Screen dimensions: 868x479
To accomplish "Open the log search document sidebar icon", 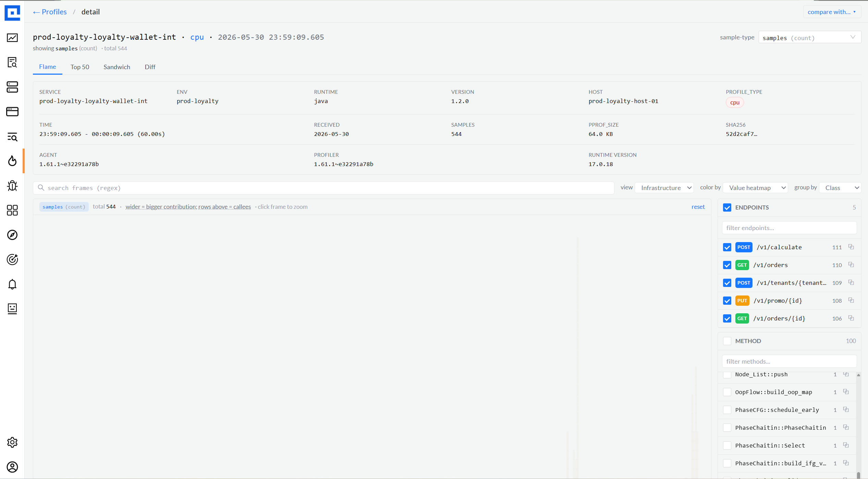I will click(x=12, y=62).
